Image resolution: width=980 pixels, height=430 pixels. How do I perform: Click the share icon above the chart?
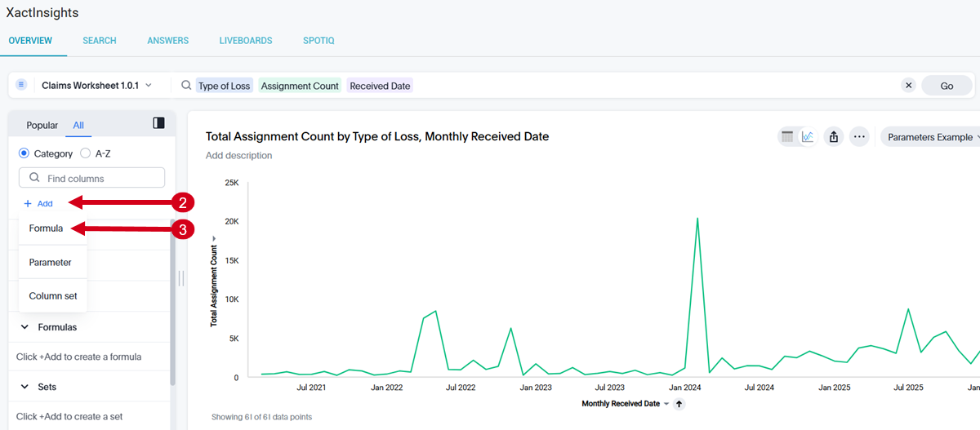tap(834, 137)
